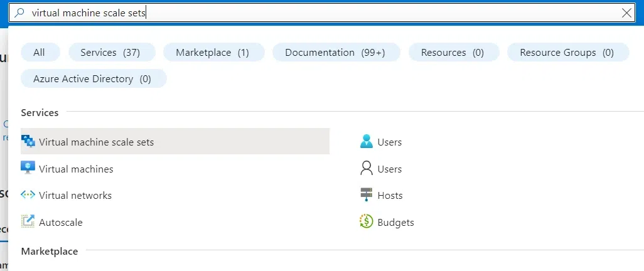Image resolution: width=644 pixels, height=271 pixels.
Task: Open the Budgets service result
Action: [395, 222]
